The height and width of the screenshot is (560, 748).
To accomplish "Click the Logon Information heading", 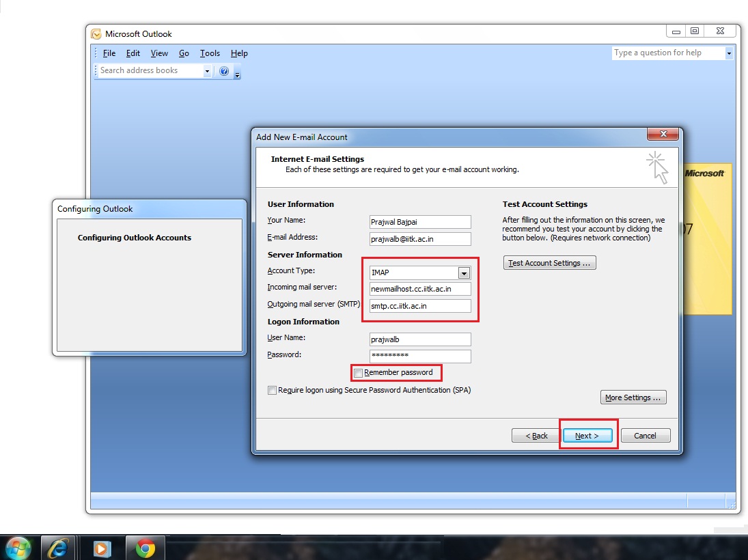I will [303, 322].
